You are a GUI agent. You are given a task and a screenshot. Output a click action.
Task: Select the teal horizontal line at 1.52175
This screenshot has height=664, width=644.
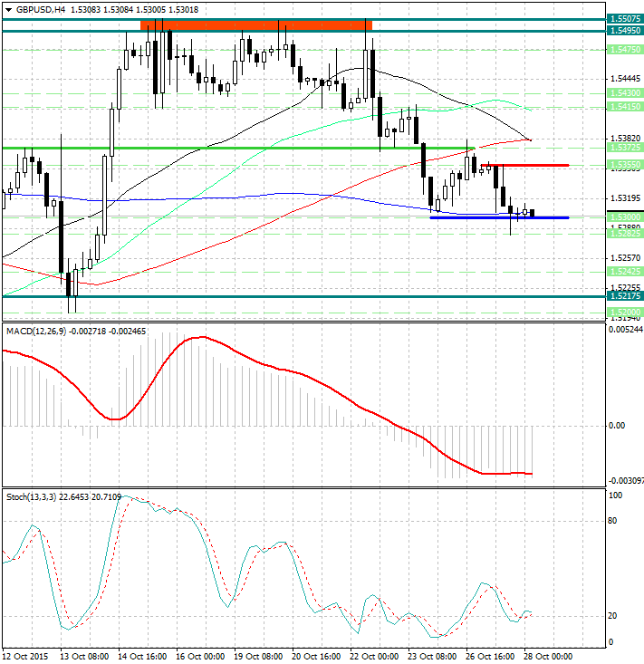click(304, 296)
